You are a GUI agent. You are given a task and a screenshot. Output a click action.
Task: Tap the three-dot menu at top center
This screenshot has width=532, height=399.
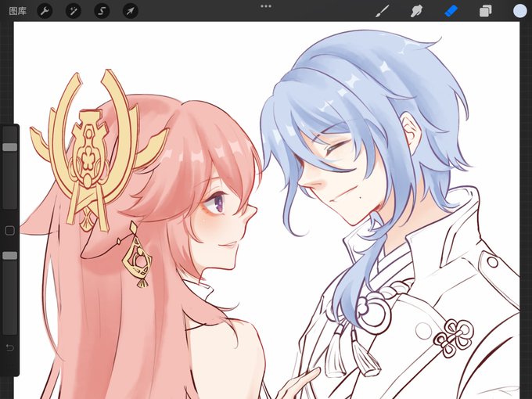click(266, 6)
